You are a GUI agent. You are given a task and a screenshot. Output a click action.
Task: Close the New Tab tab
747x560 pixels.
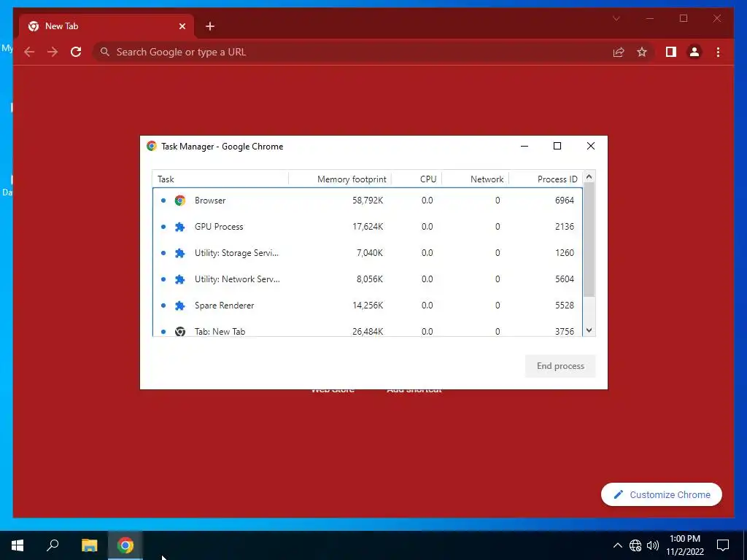182,26
